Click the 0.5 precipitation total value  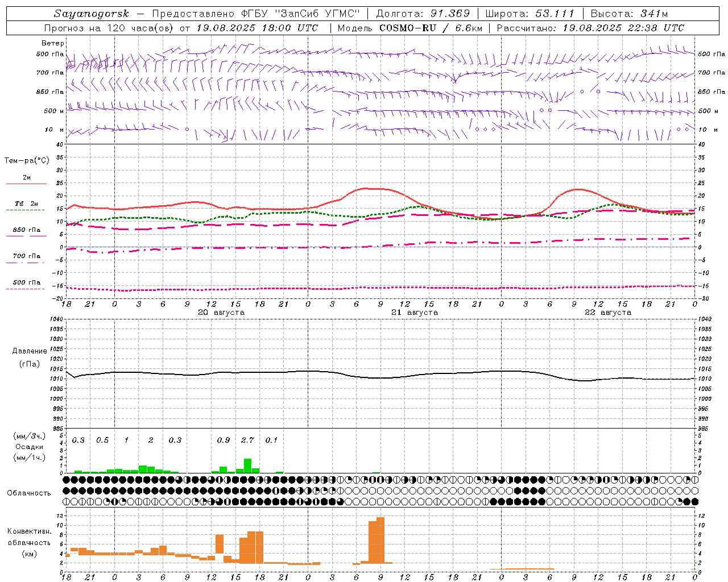click(102, 440)
